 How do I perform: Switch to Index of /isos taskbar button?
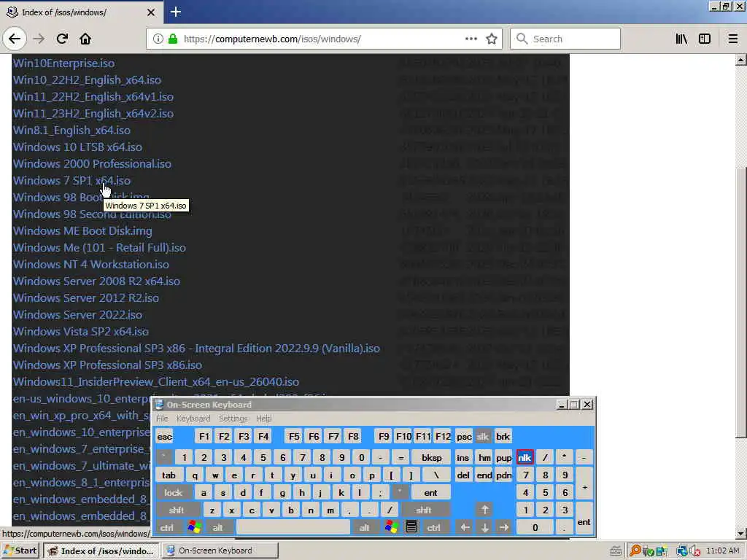(101, 551)
